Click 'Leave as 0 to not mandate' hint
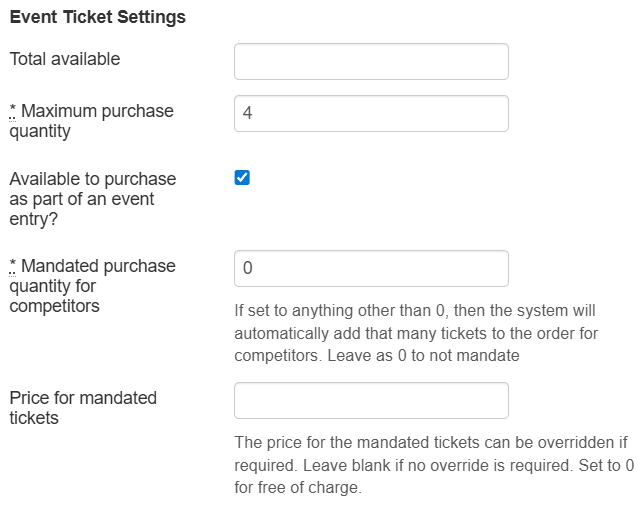This screenshot has height=505, width=642. [423, 356]
